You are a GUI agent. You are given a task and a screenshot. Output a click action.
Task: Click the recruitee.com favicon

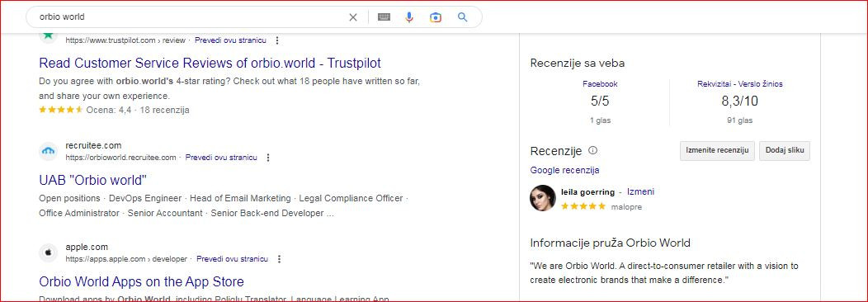[x=49, y=152]
